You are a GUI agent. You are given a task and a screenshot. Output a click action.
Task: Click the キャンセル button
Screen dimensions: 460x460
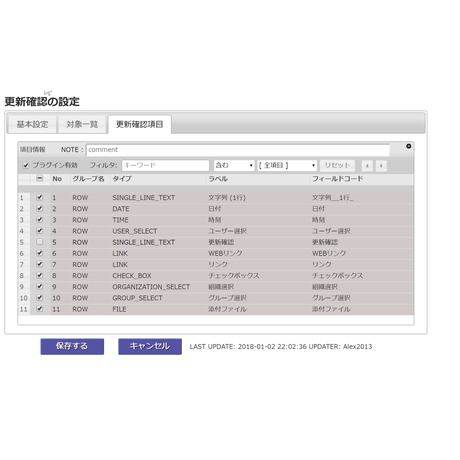pyautogui.click(x=150, y=346)
